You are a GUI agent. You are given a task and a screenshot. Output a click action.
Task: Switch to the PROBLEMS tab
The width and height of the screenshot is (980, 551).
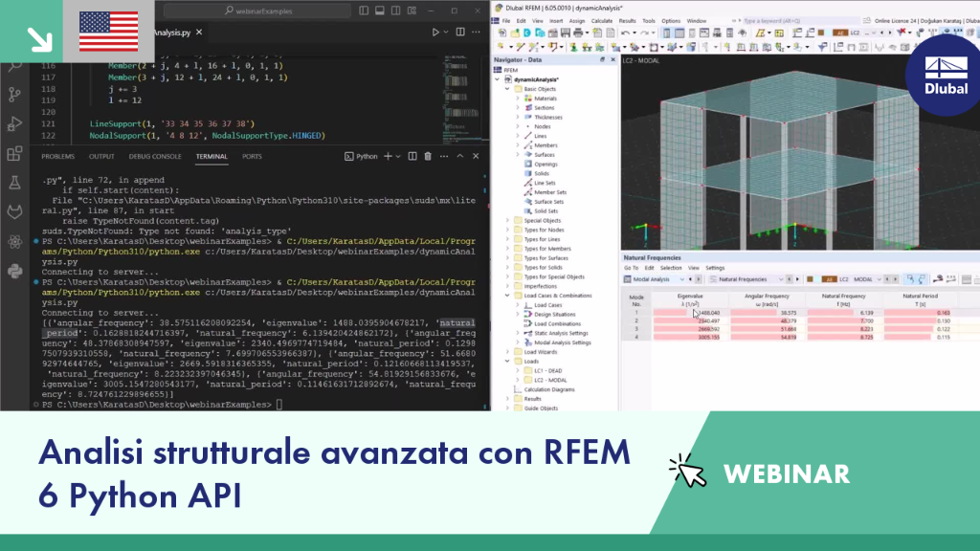tap(57, 157)
